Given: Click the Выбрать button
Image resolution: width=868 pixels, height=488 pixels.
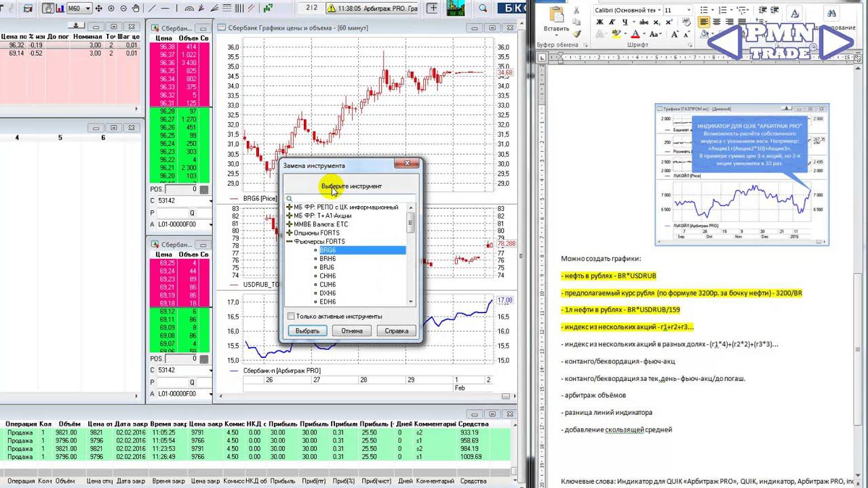Looking at the screenshot, I should tap(307, 331).
